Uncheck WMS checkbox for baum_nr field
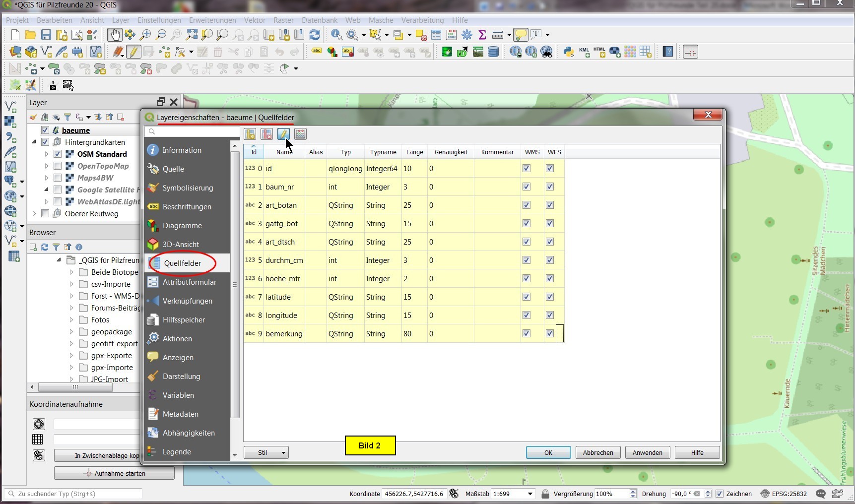 (526, 187)
